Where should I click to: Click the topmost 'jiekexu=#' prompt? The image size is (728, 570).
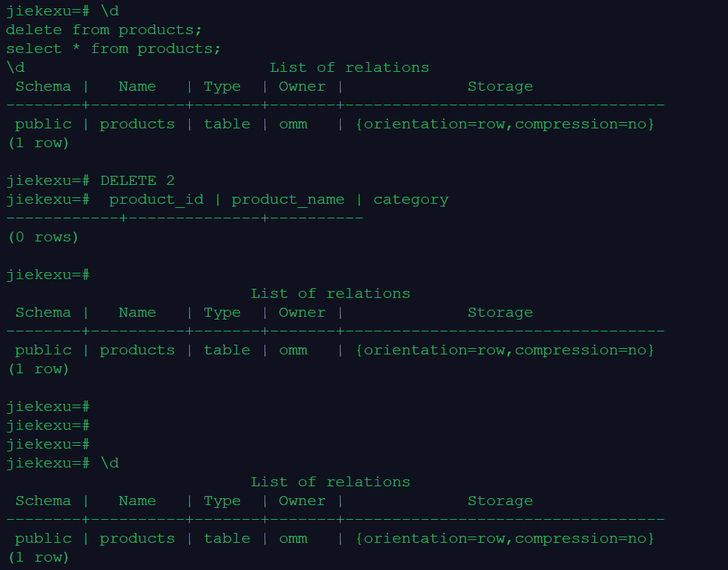(x=48, y=11)
